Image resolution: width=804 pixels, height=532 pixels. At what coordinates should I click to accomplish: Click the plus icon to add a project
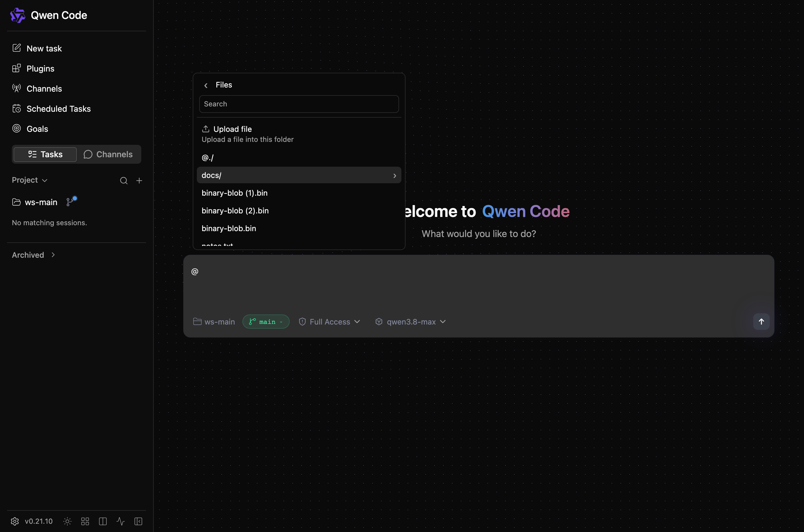[x=139, y=181]
